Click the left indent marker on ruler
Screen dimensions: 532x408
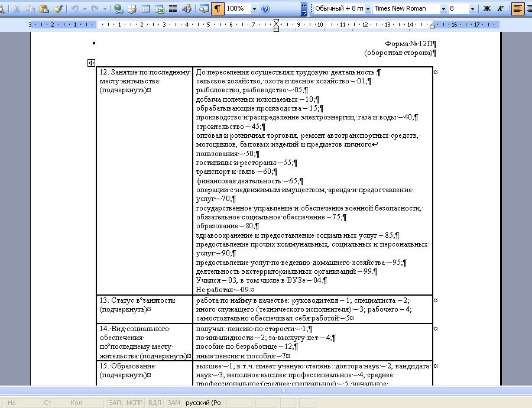[276, 25]
